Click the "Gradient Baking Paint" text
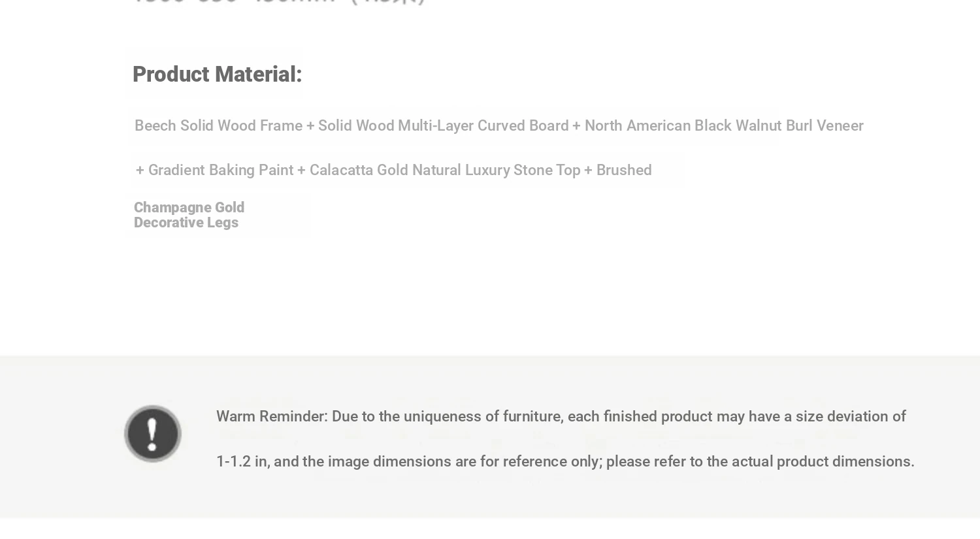Image resolution: width=980 pixels, height=539 pixels. click(221, 170)
